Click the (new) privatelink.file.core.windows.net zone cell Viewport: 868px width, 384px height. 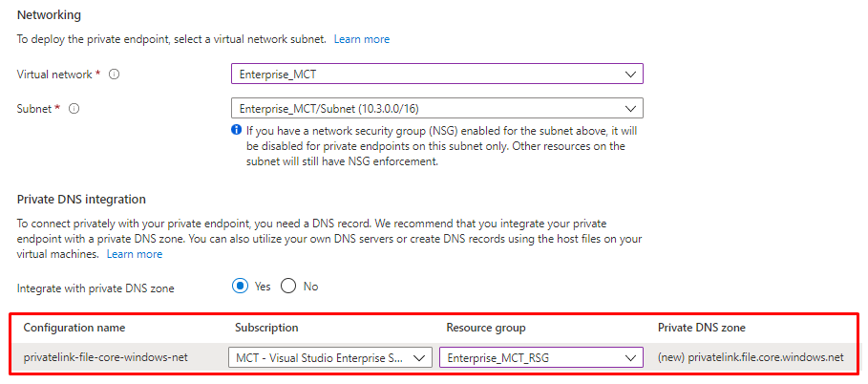pyautogui.click(x=751, y=357)
